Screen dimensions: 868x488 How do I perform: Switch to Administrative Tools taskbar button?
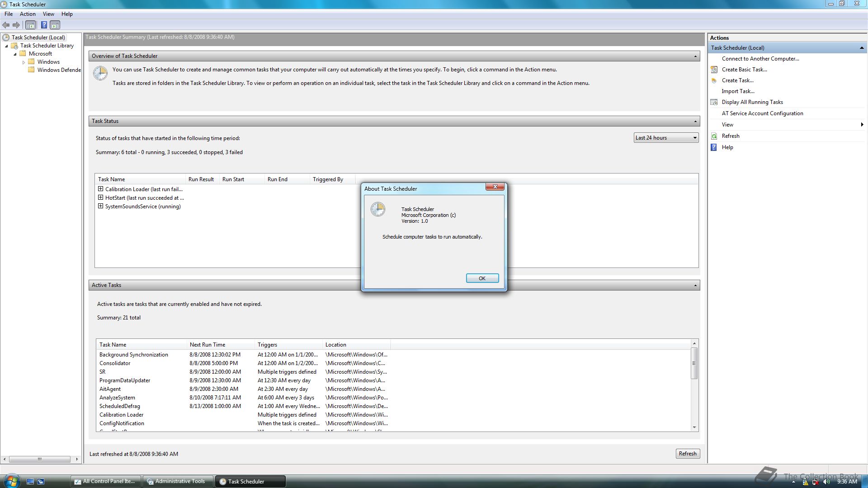coord(178,482)
